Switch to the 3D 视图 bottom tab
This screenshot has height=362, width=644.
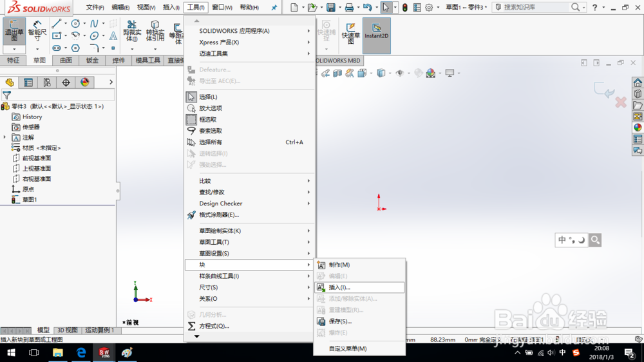point(68,330)
